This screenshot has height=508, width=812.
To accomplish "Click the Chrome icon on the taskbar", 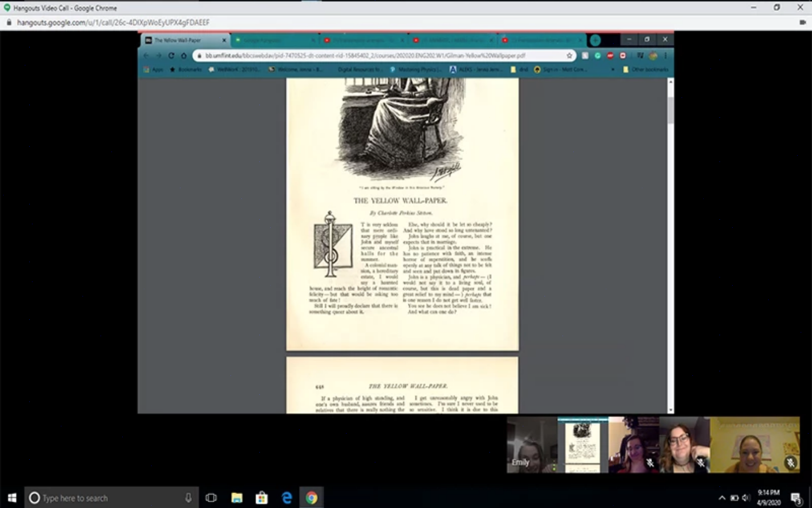I will point(311,498).
